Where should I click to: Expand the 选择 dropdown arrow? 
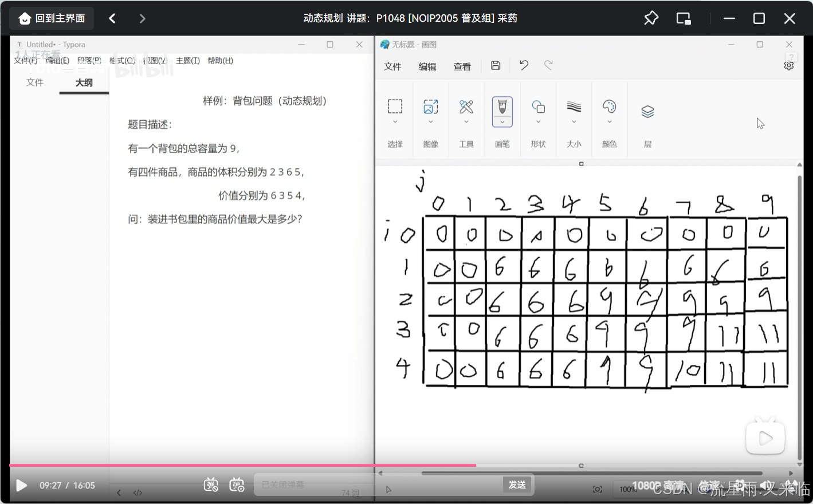pyautogui.click(x=395, y=122)
